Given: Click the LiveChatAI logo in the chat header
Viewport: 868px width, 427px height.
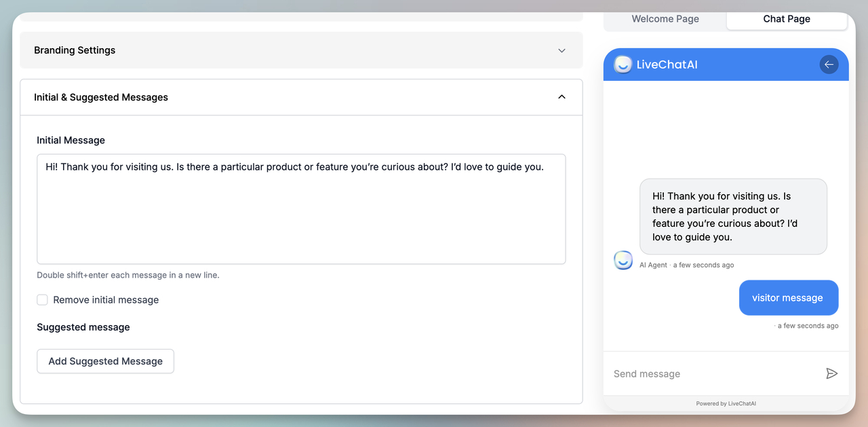Looking at the screenshot, I should (x=623, y=64).
